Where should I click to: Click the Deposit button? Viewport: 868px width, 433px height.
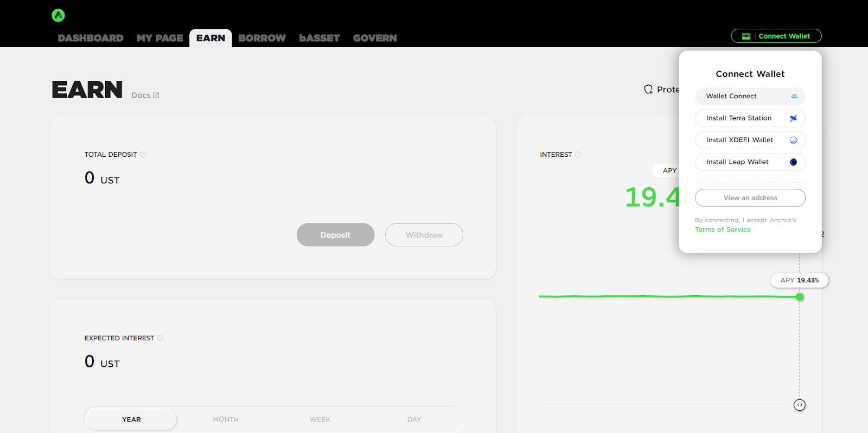pos(335,235)
